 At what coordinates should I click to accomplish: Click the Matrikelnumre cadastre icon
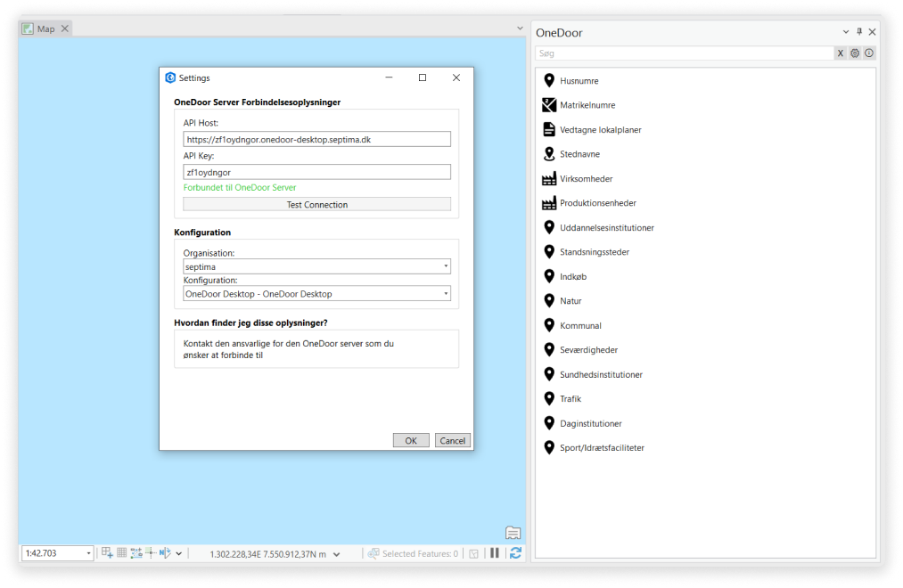click(549, 105)
